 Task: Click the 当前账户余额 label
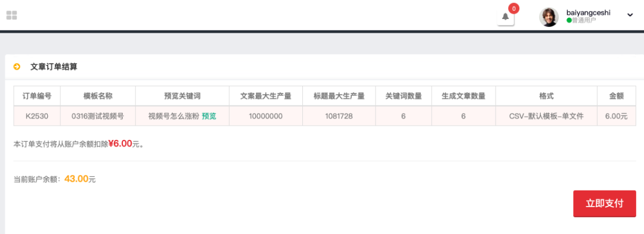coord(38,179)
